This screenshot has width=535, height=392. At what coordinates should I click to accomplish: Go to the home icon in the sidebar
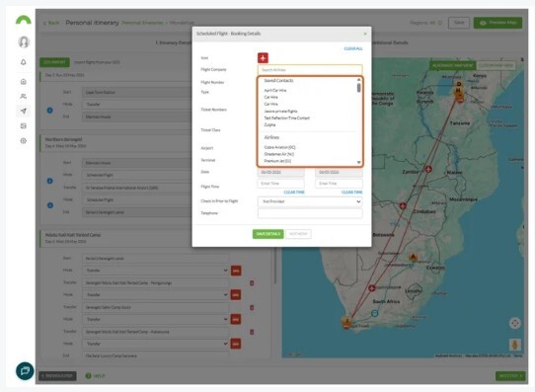pos(24,82)
